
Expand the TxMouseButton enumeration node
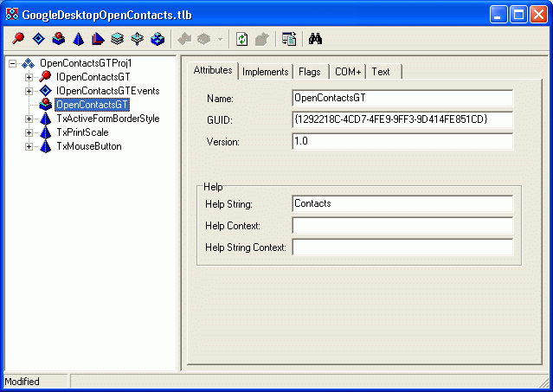point(29,146)
